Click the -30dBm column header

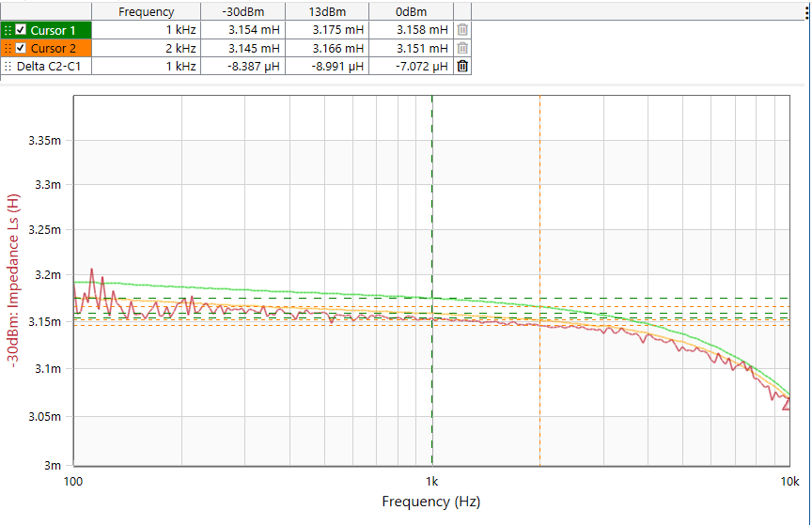[x=242, y=12]
